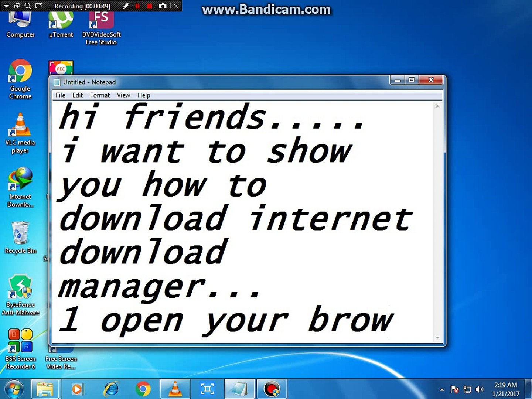The height and width of the screenshot is (399, 532).
Task: Select the µTorrent desktop shortcut
Action: (61, 25)
